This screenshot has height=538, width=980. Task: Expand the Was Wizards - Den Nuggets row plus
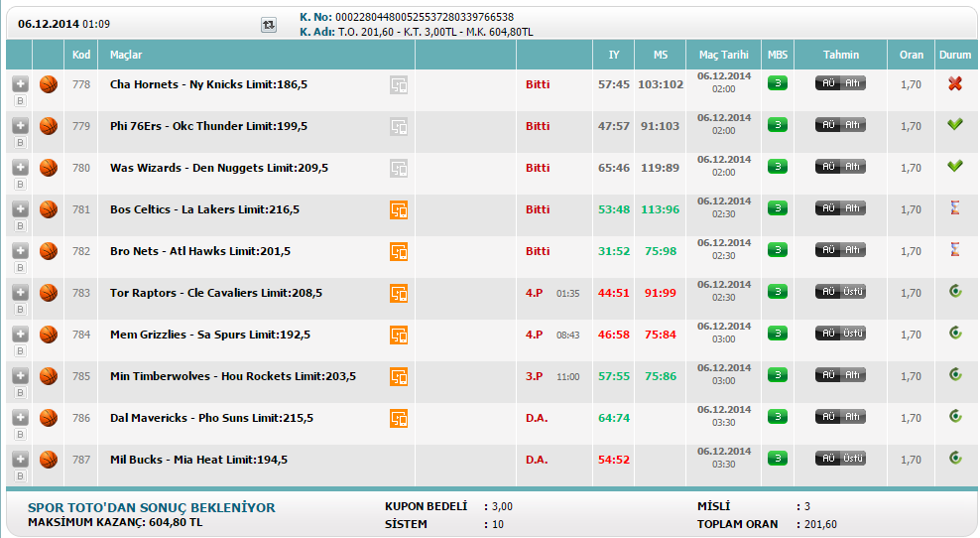coord(20,167)
